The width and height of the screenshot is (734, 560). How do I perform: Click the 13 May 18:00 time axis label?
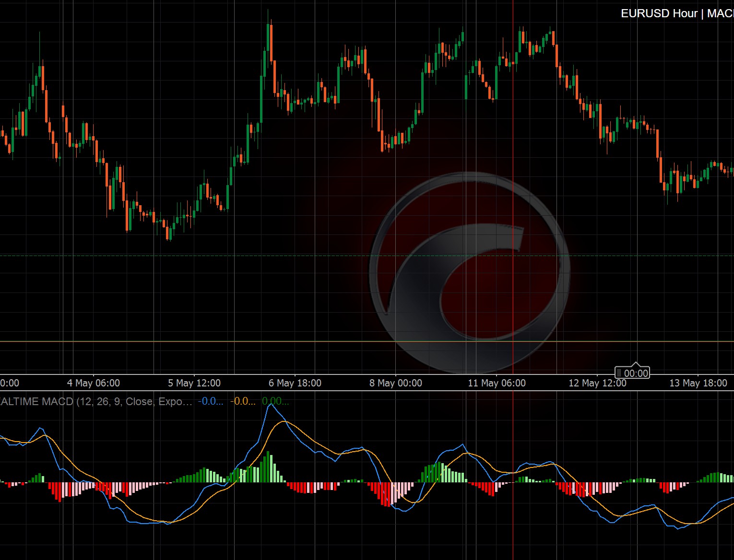(698, 383)
